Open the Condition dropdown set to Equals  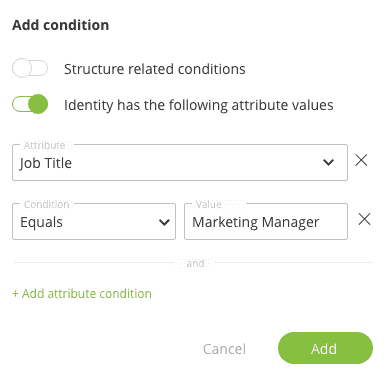[94, 222]
